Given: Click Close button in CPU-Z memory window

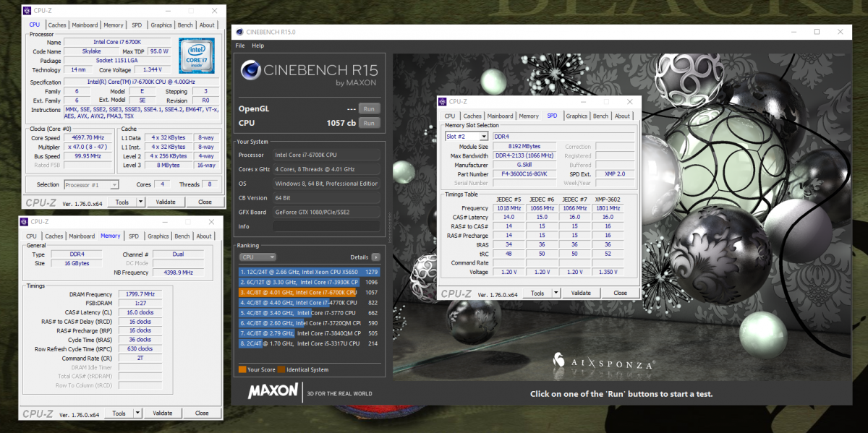Looking at the screenshot, I should point(202,413).
